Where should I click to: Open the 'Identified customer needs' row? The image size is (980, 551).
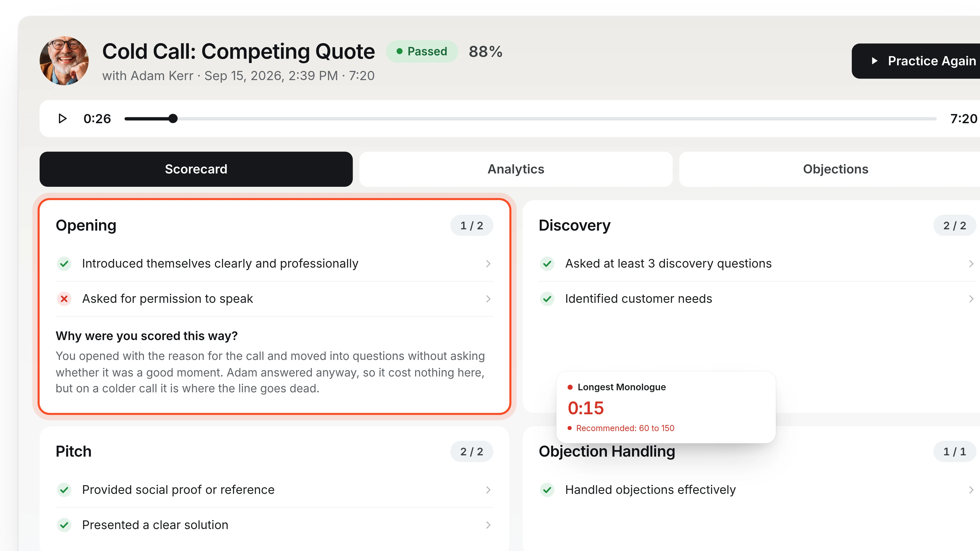point(757,299)
